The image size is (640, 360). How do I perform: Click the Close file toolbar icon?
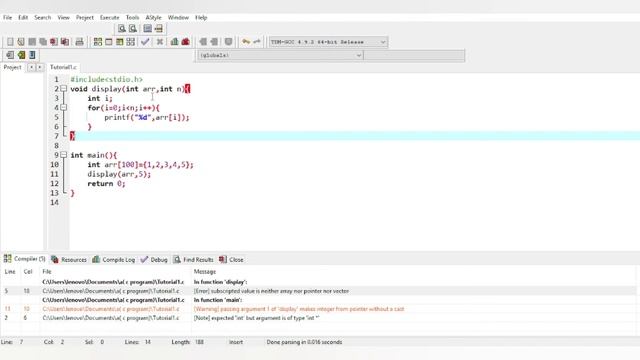(54, 42)
